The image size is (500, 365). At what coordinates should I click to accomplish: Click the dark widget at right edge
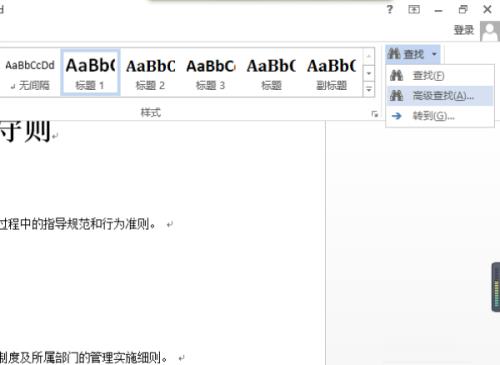click(x=496, y=287)
